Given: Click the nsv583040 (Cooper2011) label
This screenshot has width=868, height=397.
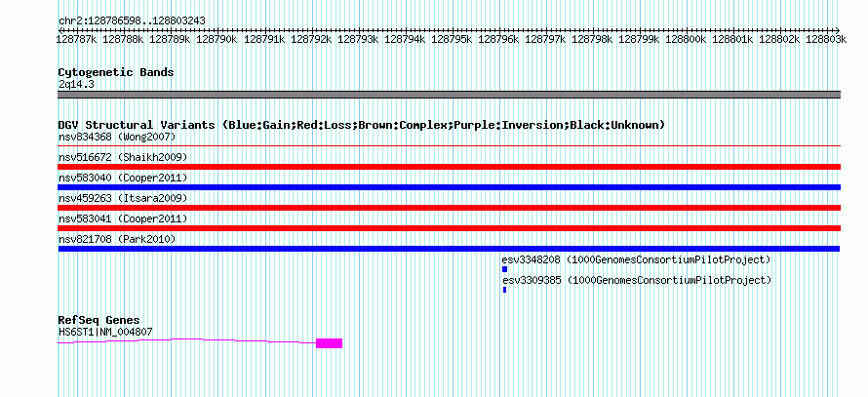Looking at the screenshot, I should 123,178.
